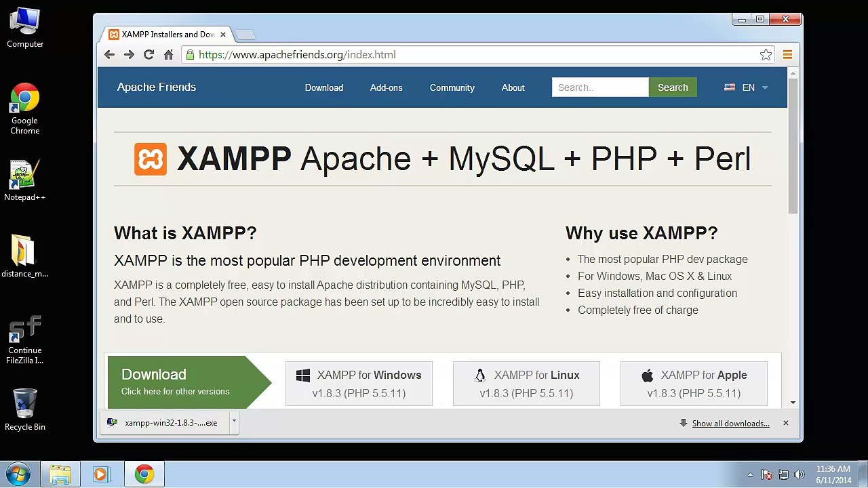This screenshot has width=868, height=488.
Task: Go to the browser Home page
Action: point(168,55)
